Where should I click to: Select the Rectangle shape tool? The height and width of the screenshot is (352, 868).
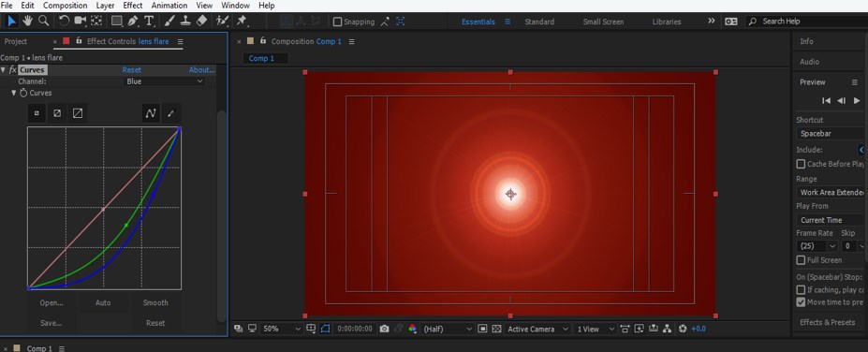pos(117,21)
